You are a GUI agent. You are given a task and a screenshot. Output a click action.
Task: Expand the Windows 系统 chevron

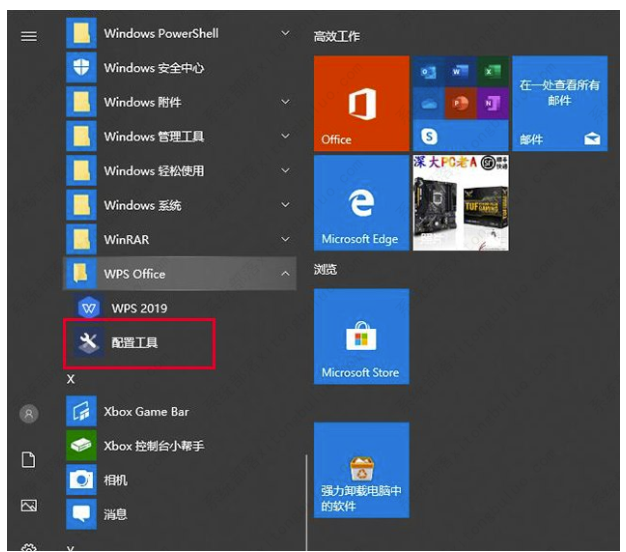(x=285, y=204)
